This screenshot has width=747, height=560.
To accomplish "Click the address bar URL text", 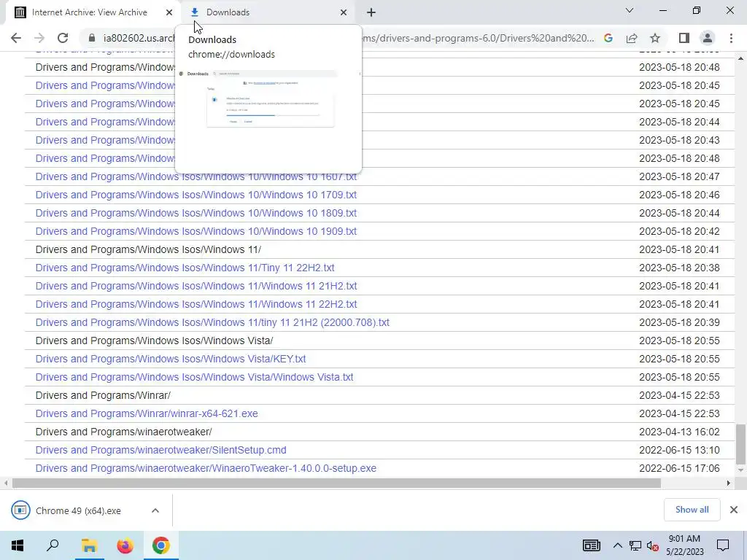I will click(348, 38).
